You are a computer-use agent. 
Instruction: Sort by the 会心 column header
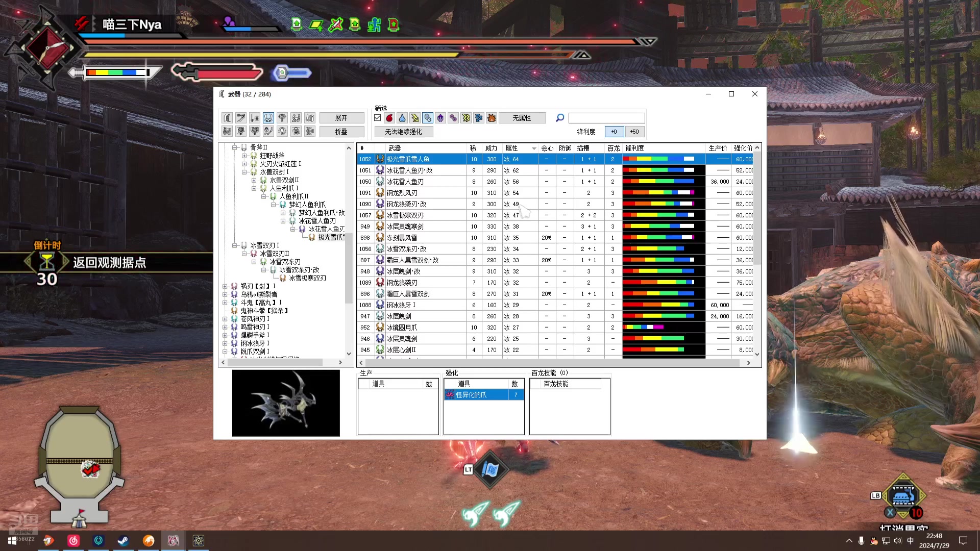click(x=547, y=148)
